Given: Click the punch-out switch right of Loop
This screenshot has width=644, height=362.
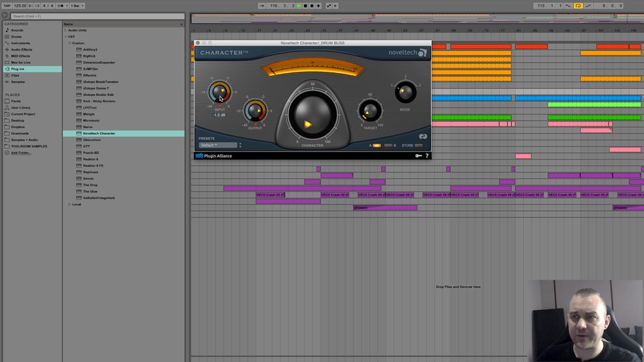Looking at the screenshot, I should (x=588, y=6).
